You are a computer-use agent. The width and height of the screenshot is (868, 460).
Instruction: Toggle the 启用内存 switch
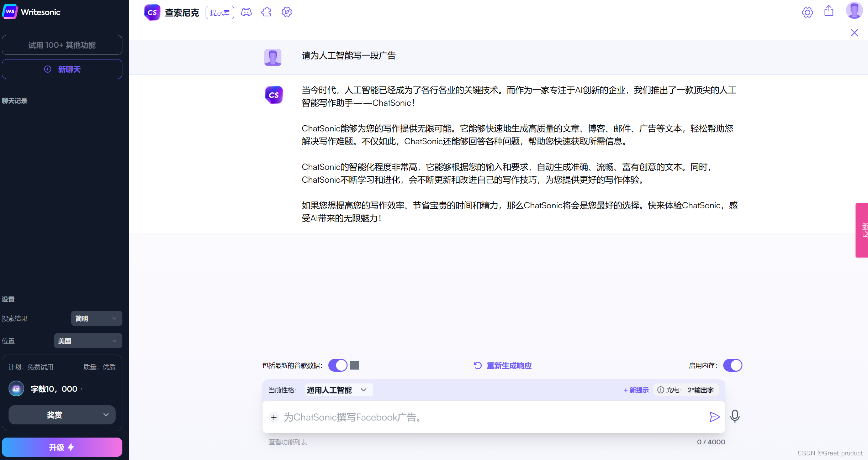(x=733, y=365)
